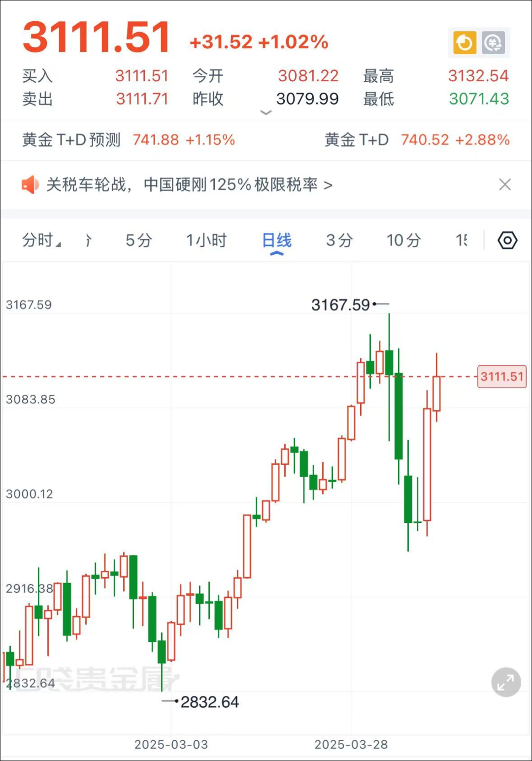This screenshot has width=532, height=761.
Task: Switch to the 1小时 chart tab
Action: (x=206, y=241)
